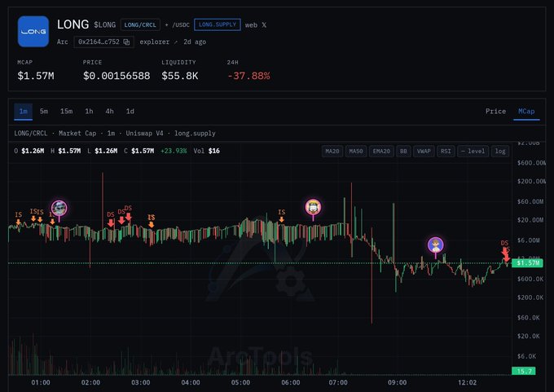This screenshot has width=554, height=392.
Task: Click the LONG/CRCL Market Cap chart subtitle
Action: click(x=115, y=134)
